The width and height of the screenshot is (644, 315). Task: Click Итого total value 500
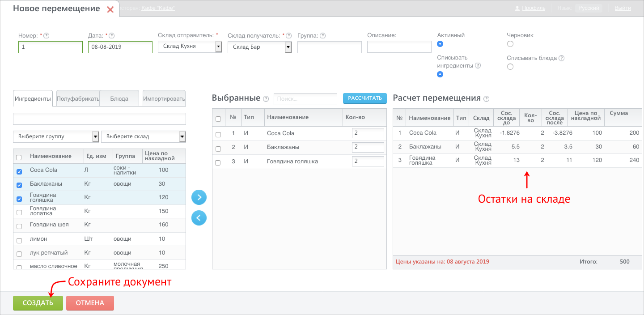(624, 262)
